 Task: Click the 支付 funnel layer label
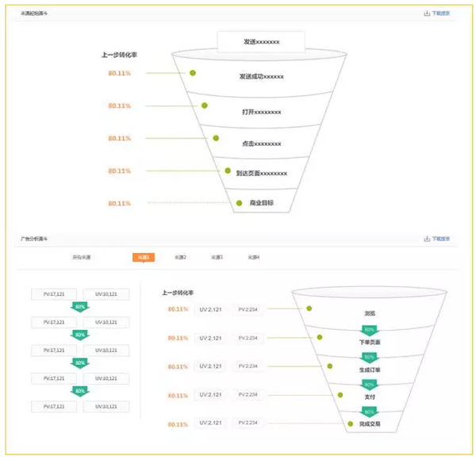[370, 397]
